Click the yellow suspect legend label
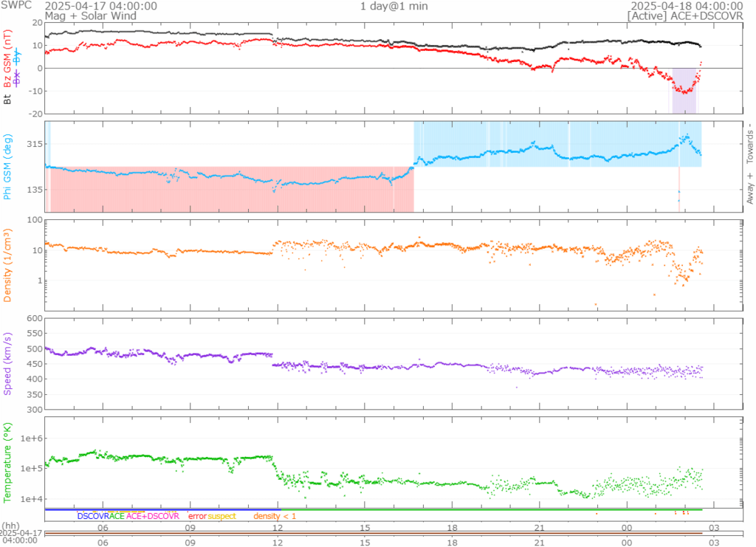This screenshot has height=547, width=756. 221,516
